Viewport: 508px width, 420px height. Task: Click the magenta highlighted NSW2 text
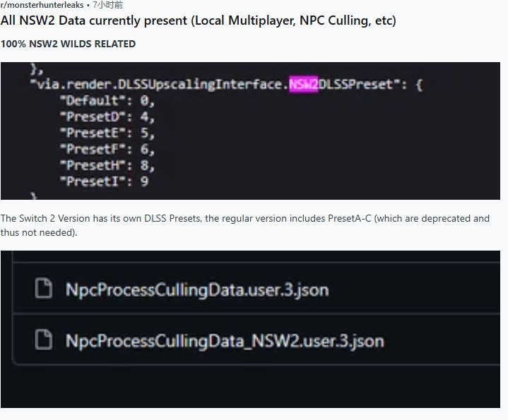(304, 85)
